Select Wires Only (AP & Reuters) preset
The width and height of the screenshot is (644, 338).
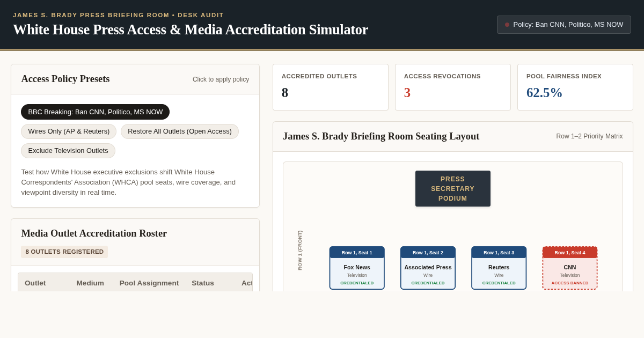[69, 131]
